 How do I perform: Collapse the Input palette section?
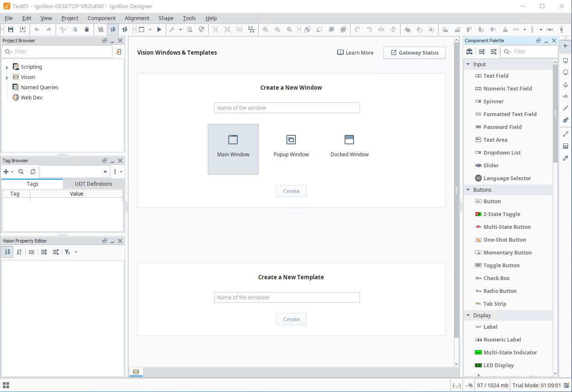click(469, 64)
